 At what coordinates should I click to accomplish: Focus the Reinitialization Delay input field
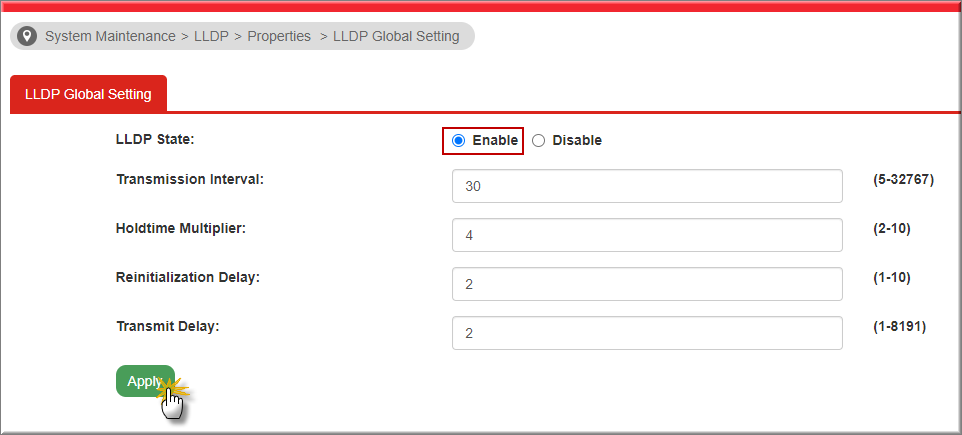pos(647,284)
